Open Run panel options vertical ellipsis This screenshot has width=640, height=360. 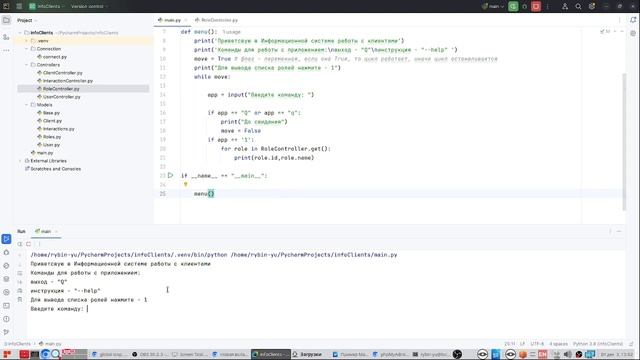pos(610,231)
